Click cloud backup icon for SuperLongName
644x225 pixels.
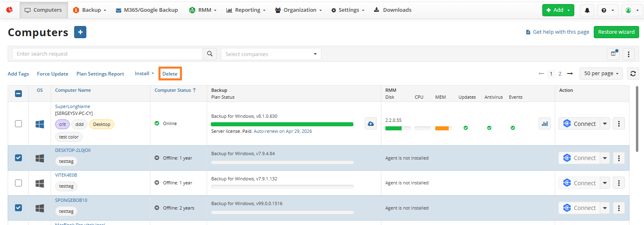370,124
